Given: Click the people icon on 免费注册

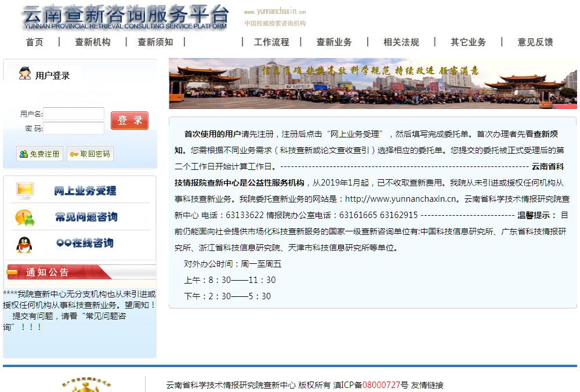Looking at the screenshot, I should [x=24, y=154].
